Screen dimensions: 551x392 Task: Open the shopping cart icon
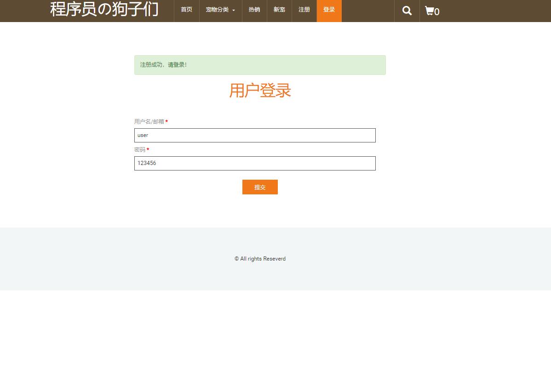point(430,11)
